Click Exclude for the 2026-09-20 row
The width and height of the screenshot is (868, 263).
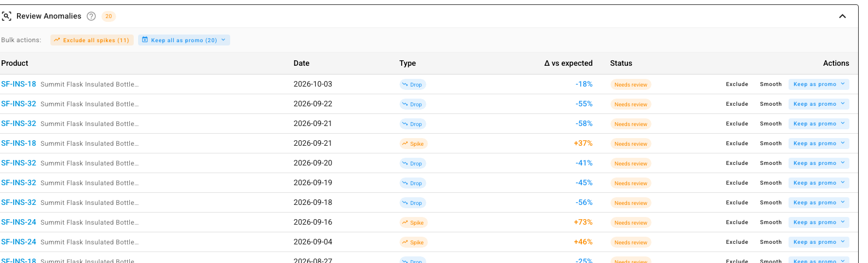tap(737, 163)
